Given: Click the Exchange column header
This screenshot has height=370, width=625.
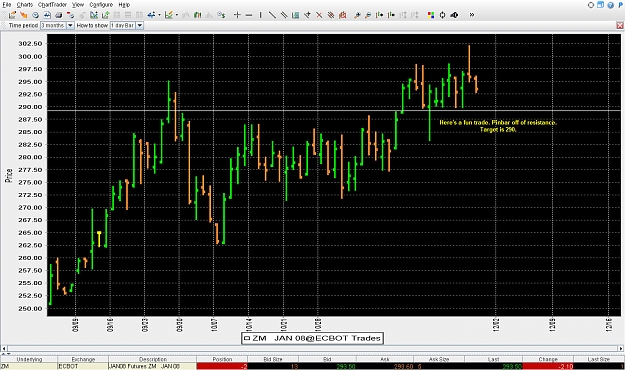Looking at the screenshot, I should (83, 359).
